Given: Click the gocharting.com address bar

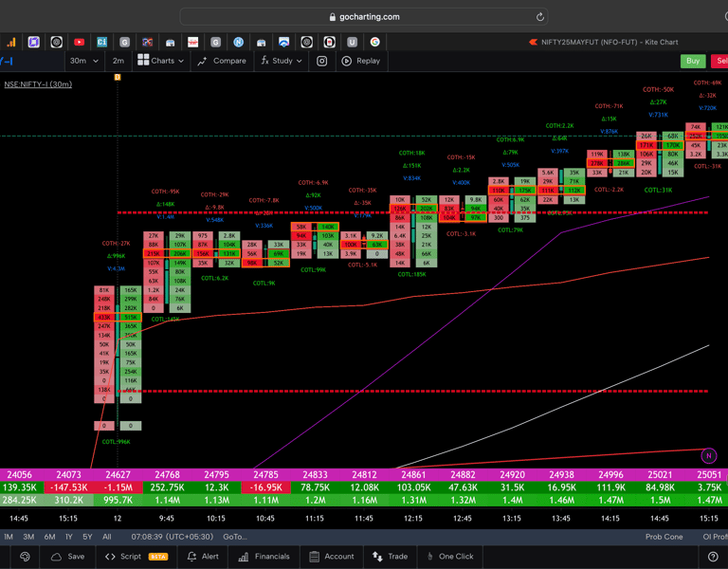Looking at the screenshot, I should click(x=364, y=17).
